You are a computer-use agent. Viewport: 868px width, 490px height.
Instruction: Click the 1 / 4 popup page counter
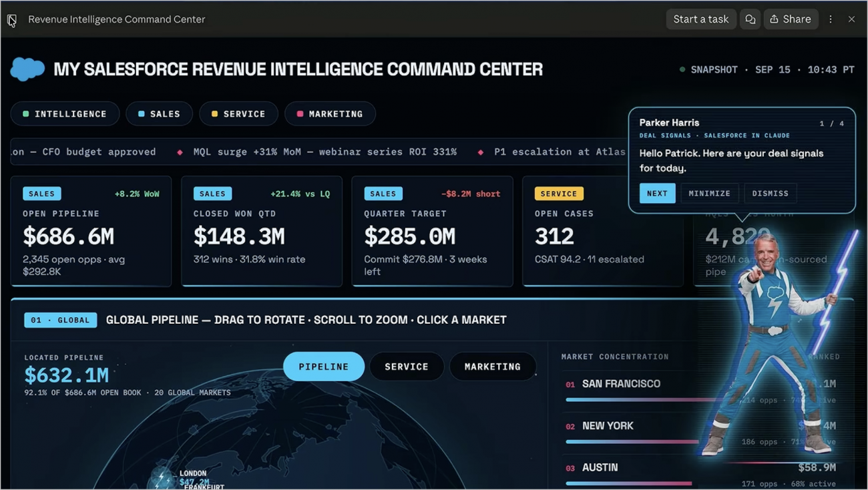(832, 124)
